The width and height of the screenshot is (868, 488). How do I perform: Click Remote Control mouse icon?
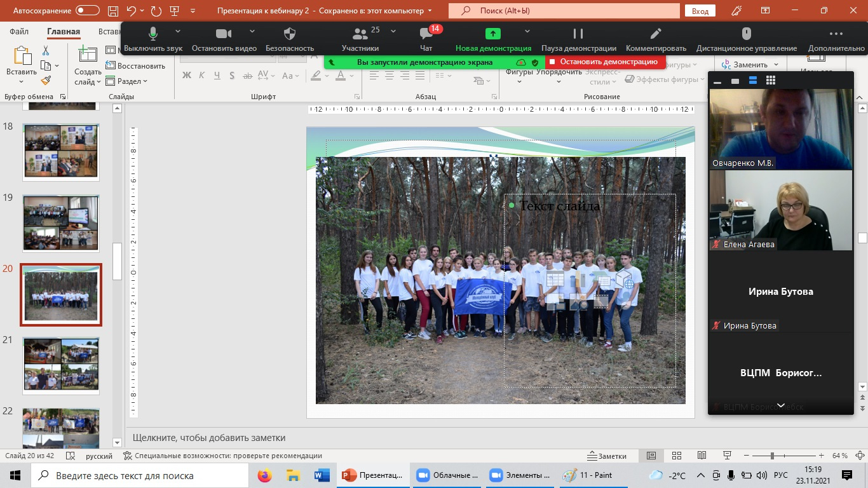tap(747, 34)
